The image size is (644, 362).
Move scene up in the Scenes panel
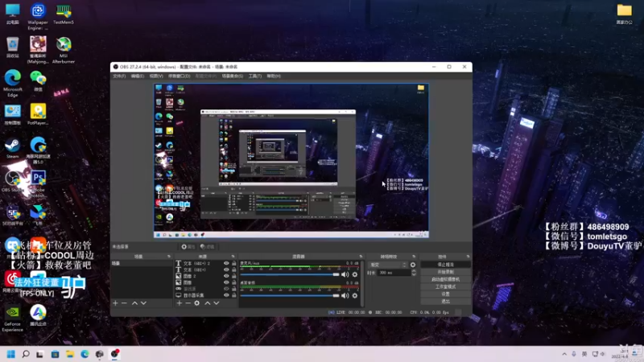click(134, 303)
